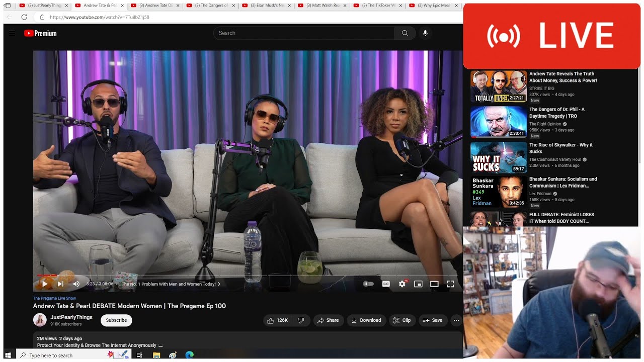Screen dimensions: 644x362
Task: Open the player settings gear
Action: pos(402,284)
